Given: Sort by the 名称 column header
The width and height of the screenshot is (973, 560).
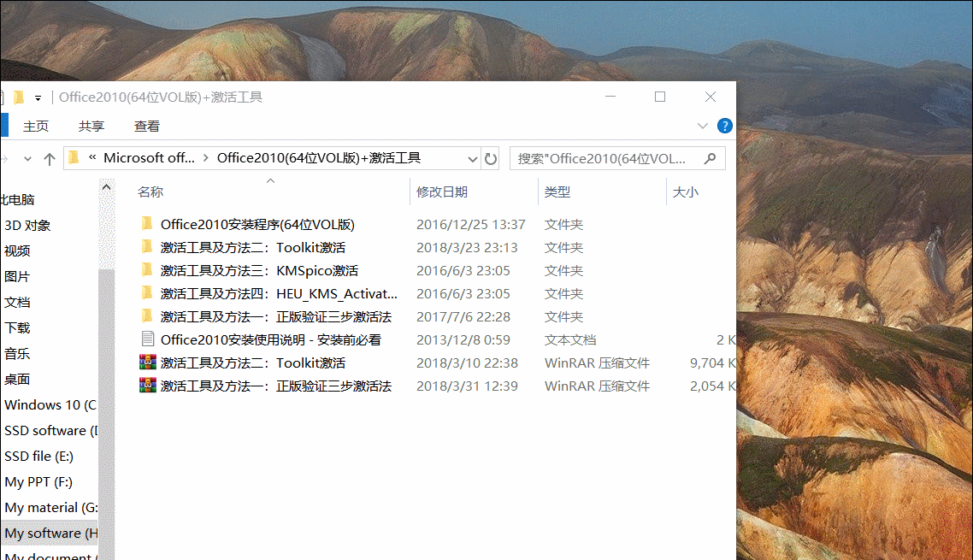Looking at the screenshot, I should (x=150, y=192).
